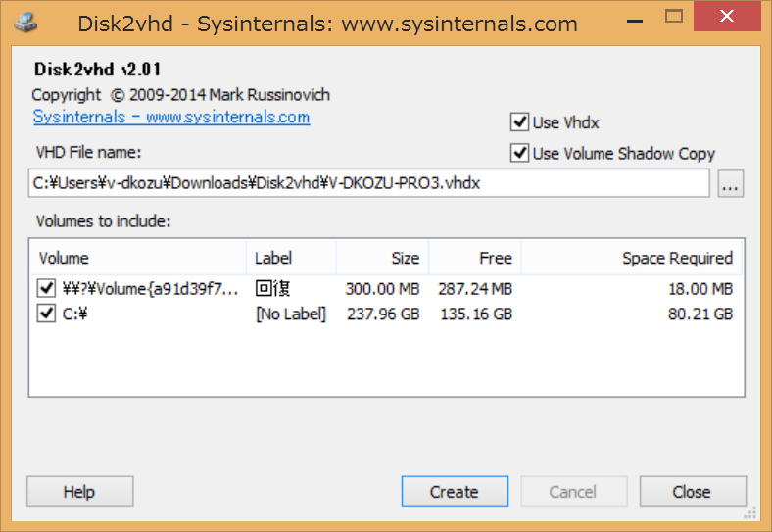Click the browse ellipsis button
Image resolution: width=772 pixels, height=532 pixels.
730,183
